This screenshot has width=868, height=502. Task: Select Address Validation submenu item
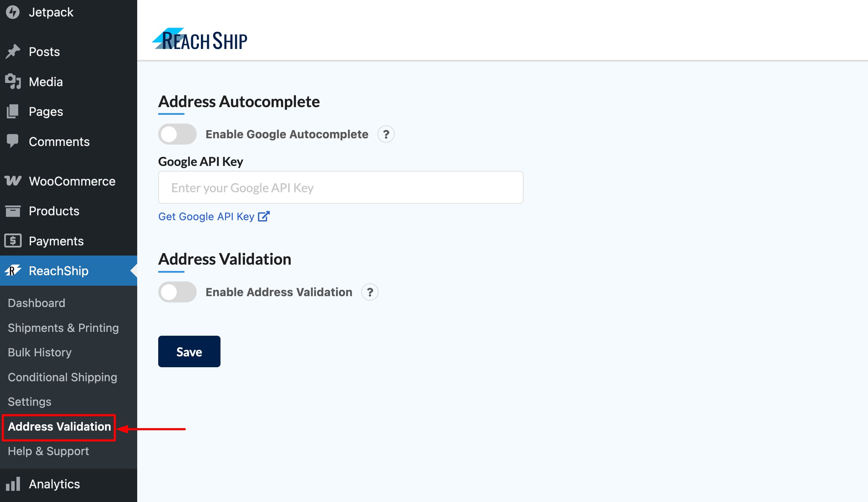[59, 426]
